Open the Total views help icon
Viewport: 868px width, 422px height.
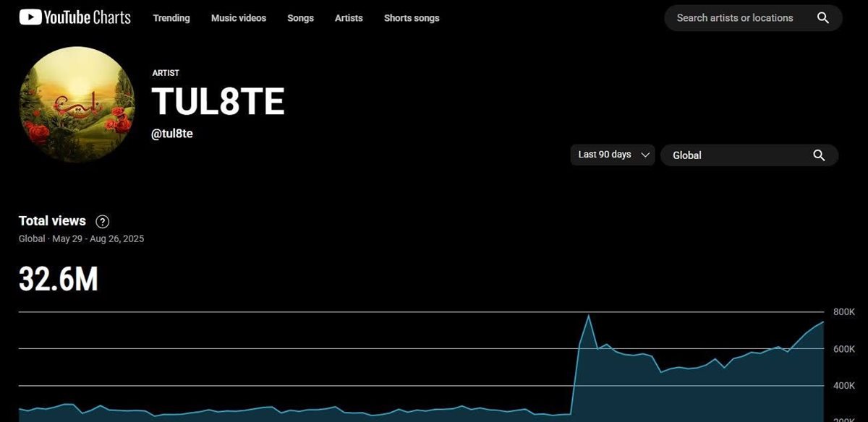(103, 222)
